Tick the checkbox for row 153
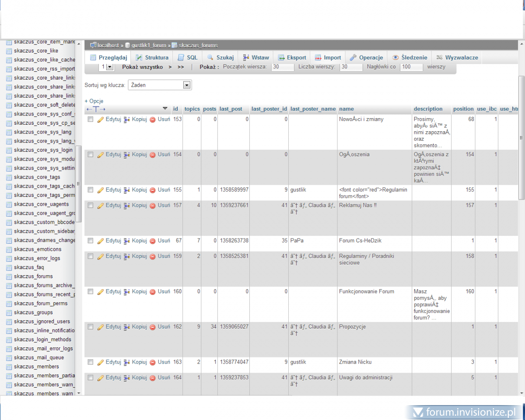This screenshot has height=420, width=525. 91,119
